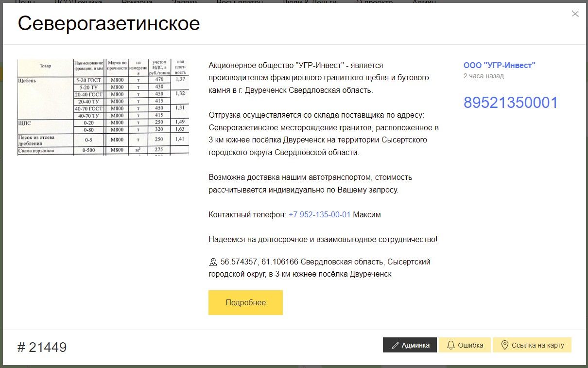Click the paragraph starting with Акционерное общество
Viewport: 588px width, 368px height.
click(318, 78)
